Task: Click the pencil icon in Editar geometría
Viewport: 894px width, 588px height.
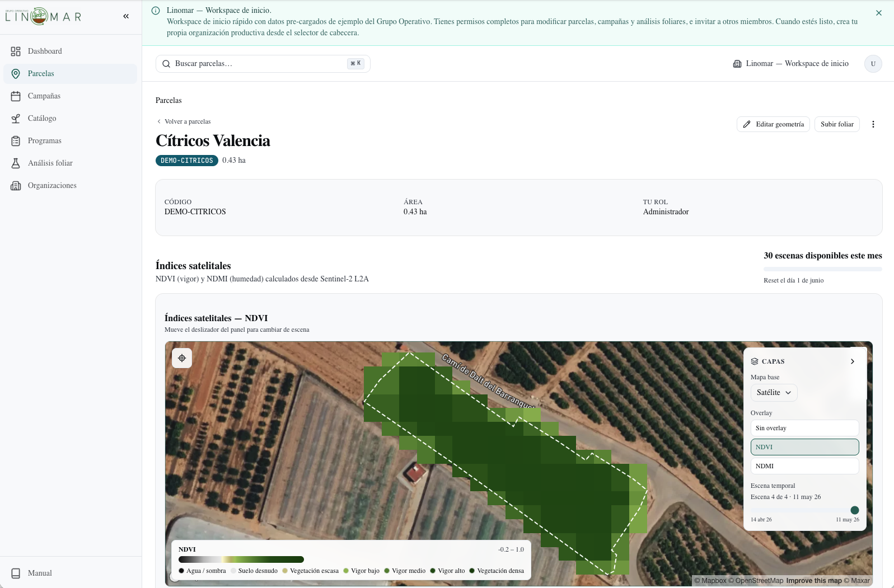Action: click(x=747, y=124)
